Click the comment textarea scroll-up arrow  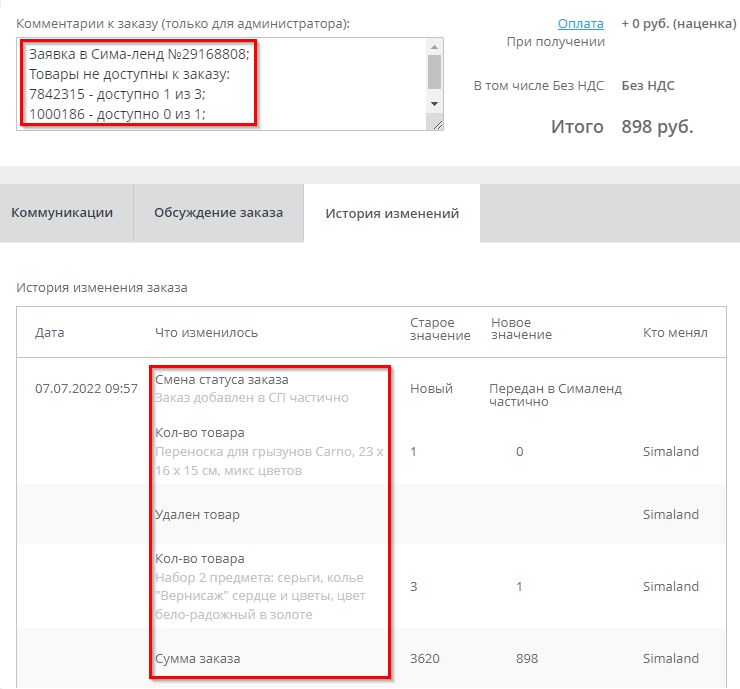click(x=434, y=47)
